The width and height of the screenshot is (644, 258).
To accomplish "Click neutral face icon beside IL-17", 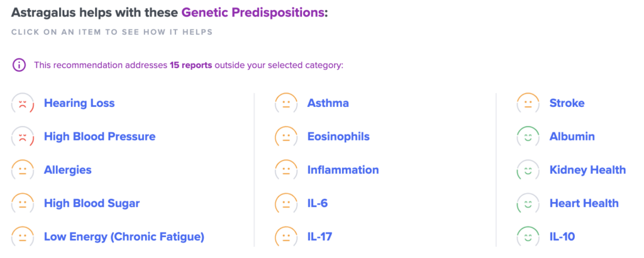I will pos(286,237).
